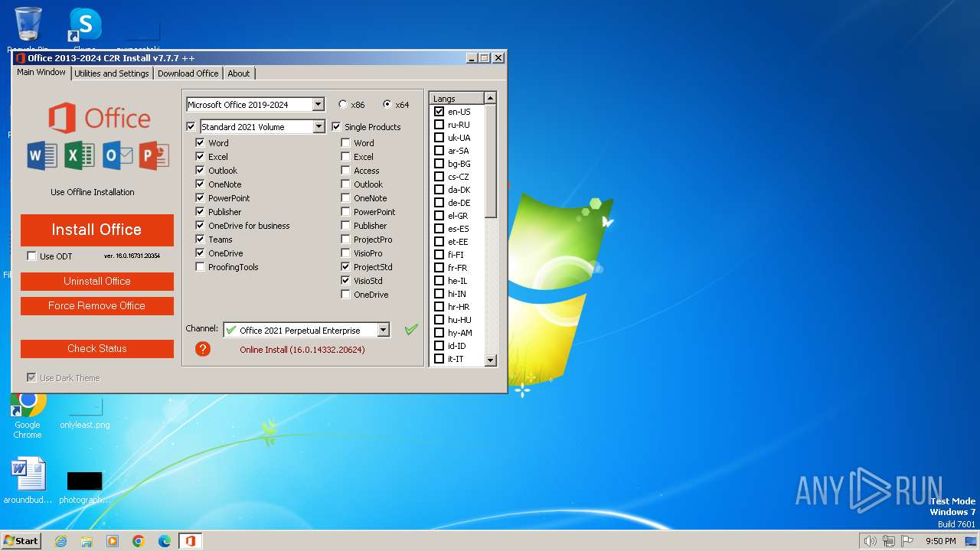
Task: Open Windows Media Player from the taskbar
Action: click(x=113, y=541)
